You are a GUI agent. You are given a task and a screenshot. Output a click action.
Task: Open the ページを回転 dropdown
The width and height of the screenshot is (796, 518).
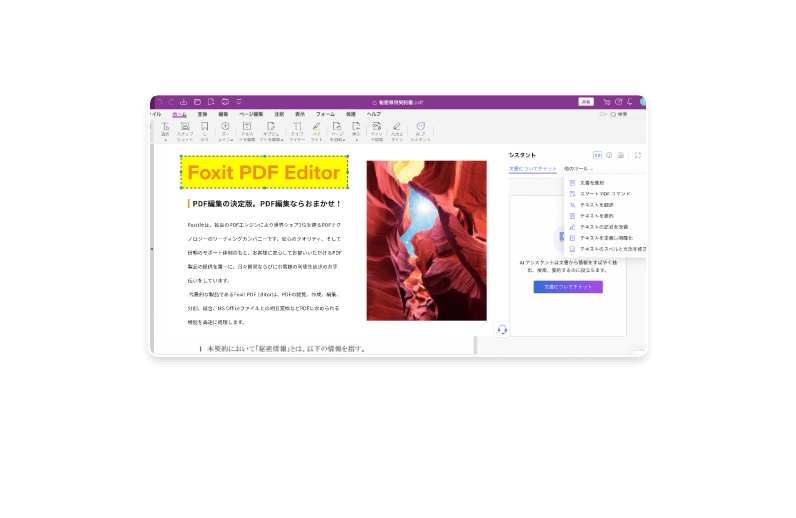click(337, 132)
